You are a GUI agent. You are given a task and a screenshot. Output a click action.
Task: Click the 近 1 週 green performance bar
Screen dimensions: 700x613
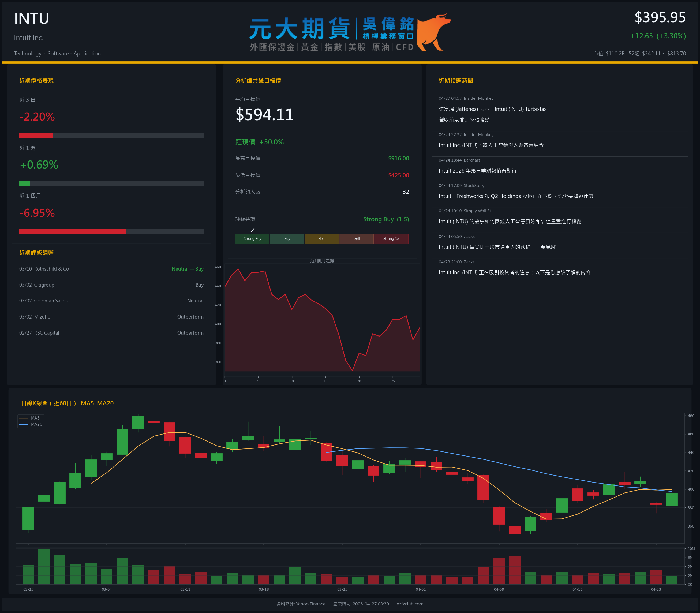click(25, 183)
